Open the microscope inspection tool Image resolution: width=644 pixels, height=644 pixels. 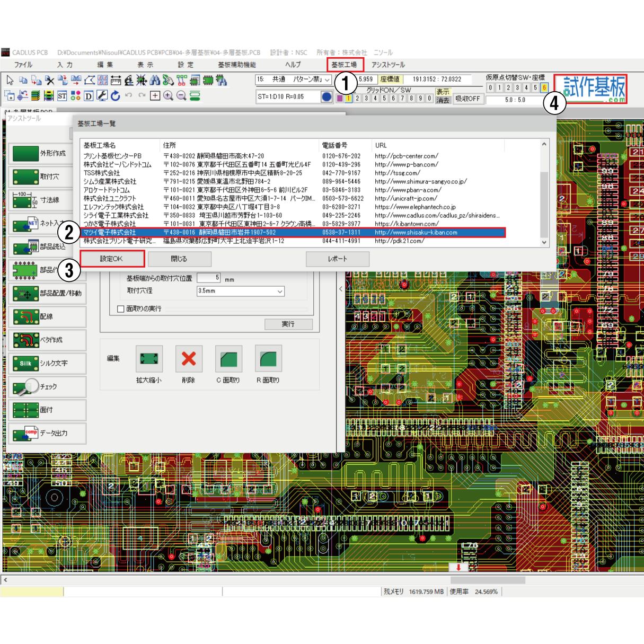pyautogui.click(x=129, y=80)
